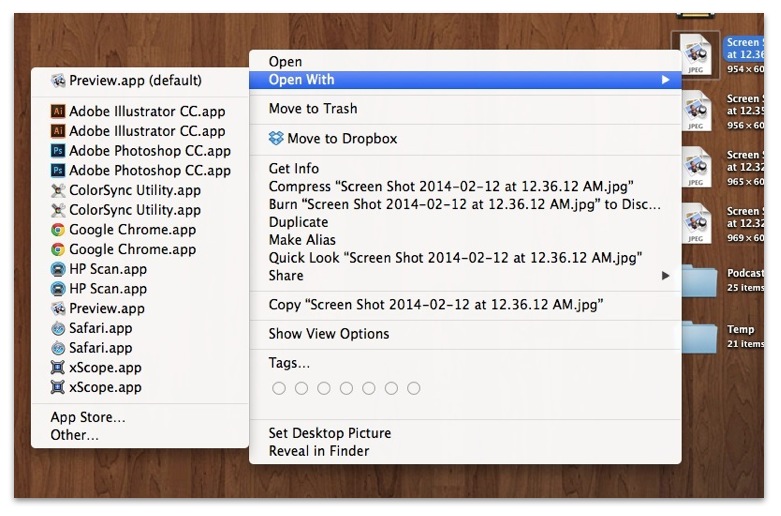Select the lower HP Scan.app entry

[x=139, y=289]
